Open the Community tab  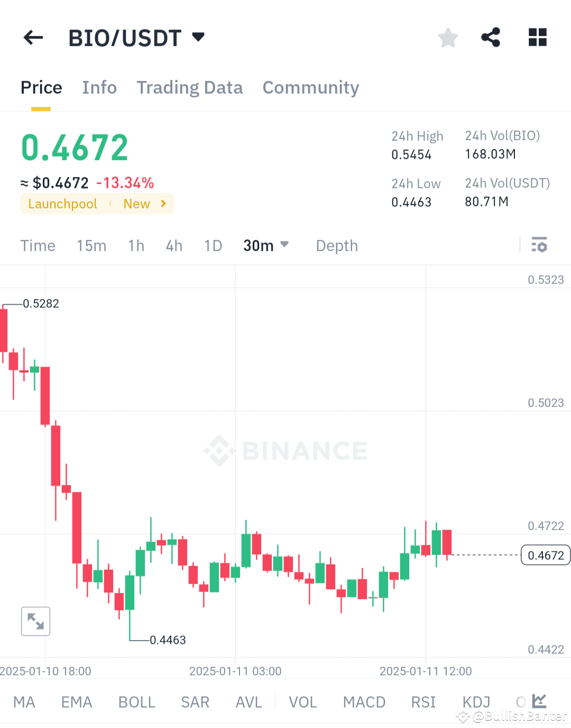click(x=310, y=88)
